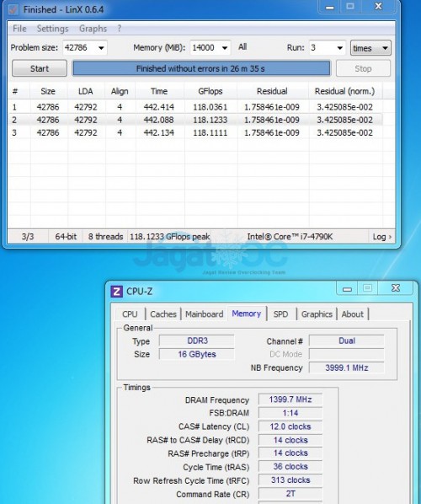
Task: Click the NB Frequency 3999.1 MHz field
Action: tap(347, 367)
